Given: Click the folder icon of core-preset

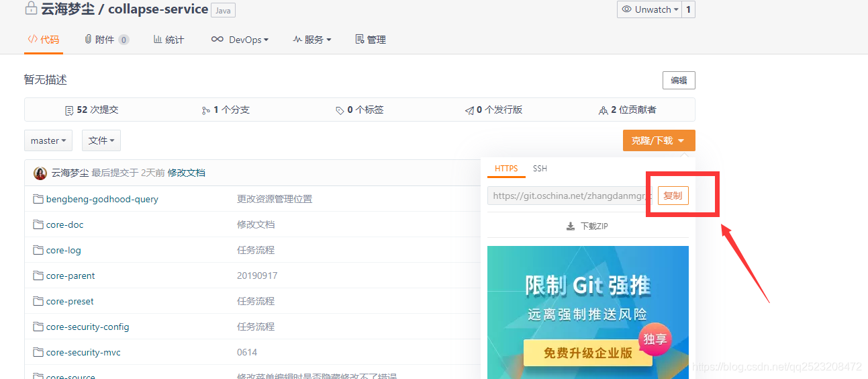Looking at the screenshot, I should 38,301.
